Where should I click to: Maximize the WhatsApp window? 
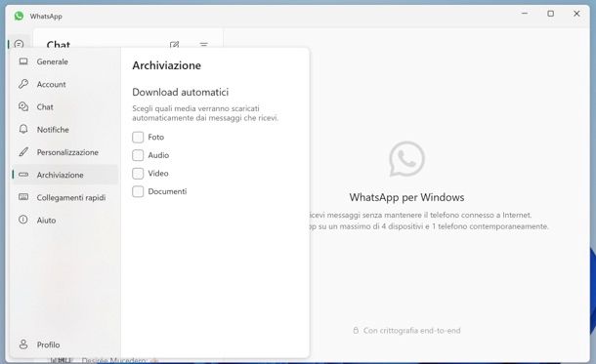550,14
